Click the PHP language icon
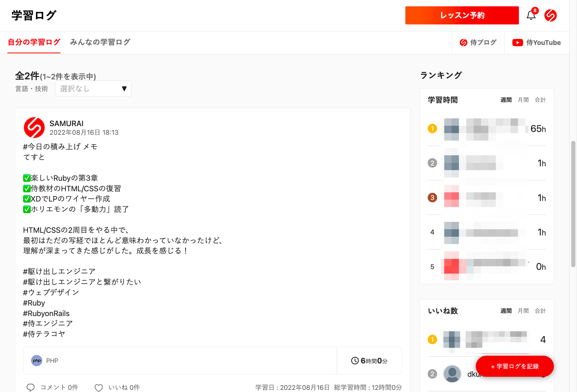 click(37, 360)
